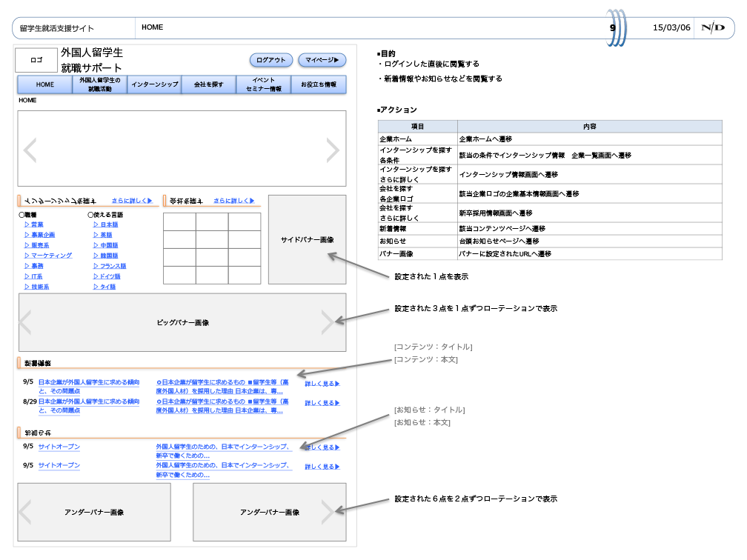Image resolution: width=747 pixels, height=560 pixels.
Task: Go to the お役立ち情報 navigation tab
Action: 319,84
